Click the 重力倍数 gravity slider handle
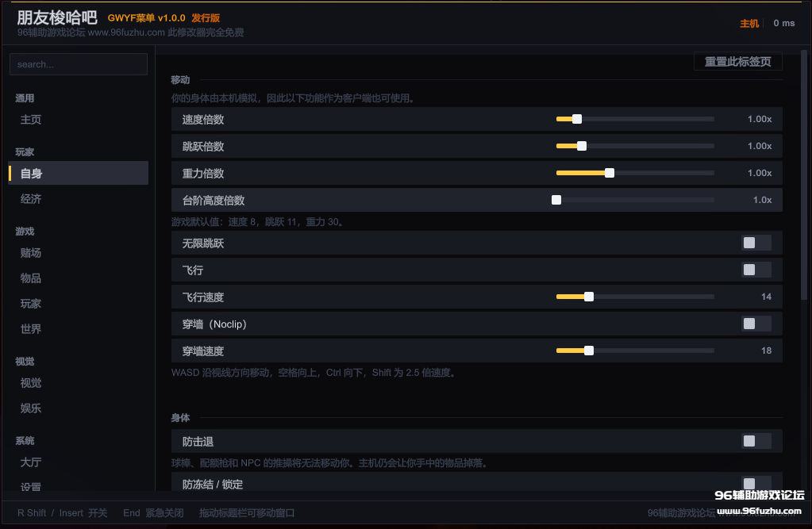The height and width of the screenshot is (529, 812). point(610,173)
